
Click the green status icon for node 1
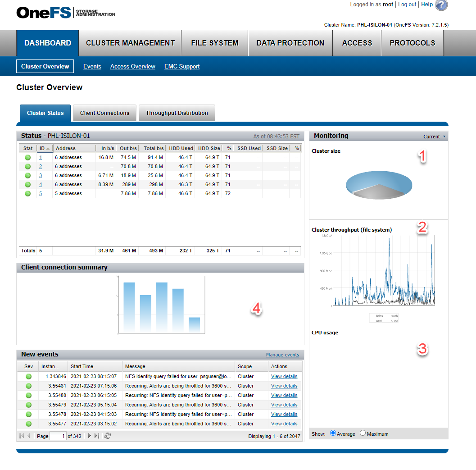click(27, 157)
